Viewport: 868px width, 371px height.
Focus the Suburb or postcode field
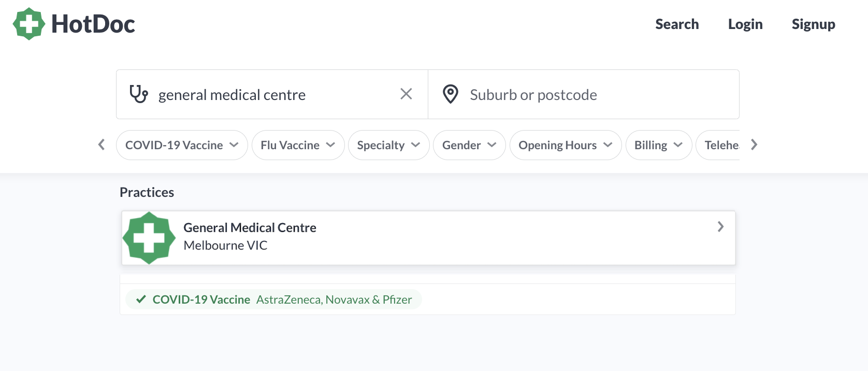tap(584, 94)
